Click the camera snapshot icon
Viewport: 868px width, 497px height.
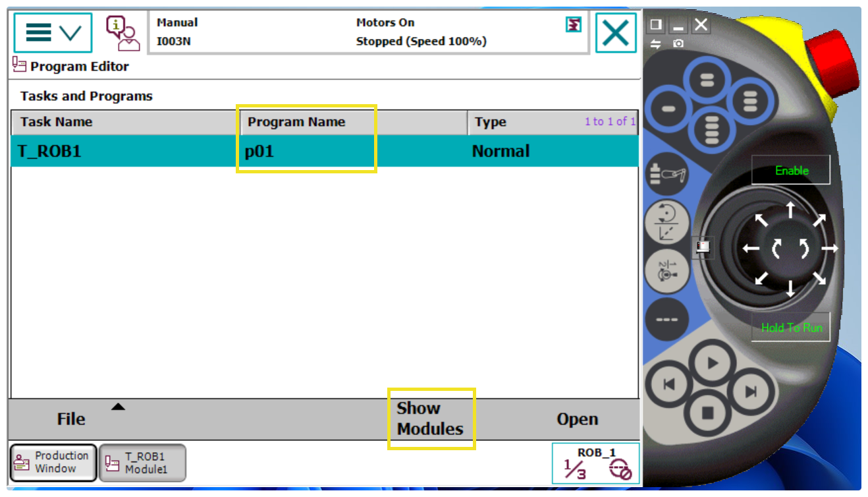(678, 44)
